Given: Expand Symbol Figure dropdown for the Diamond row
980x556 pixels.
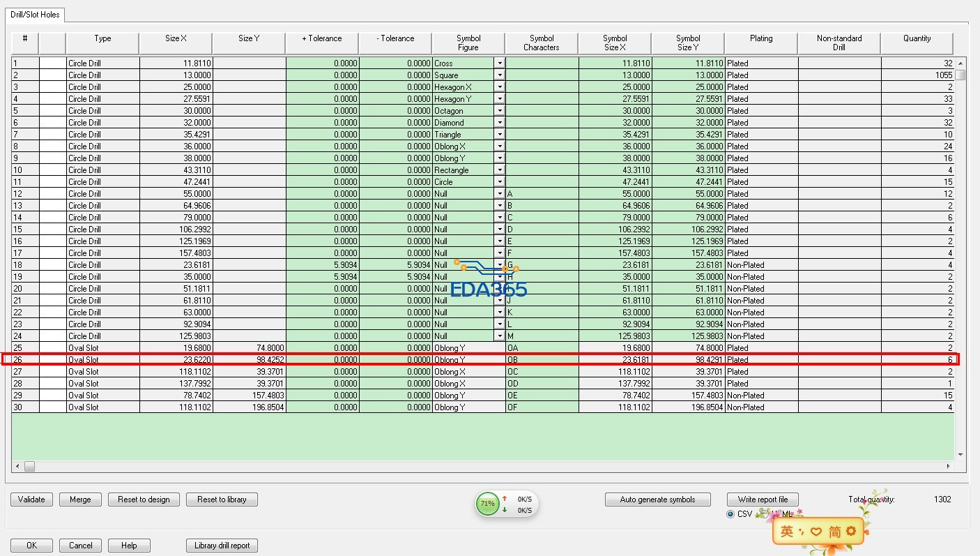Looking at the screenshot, I should pos(500,123).
